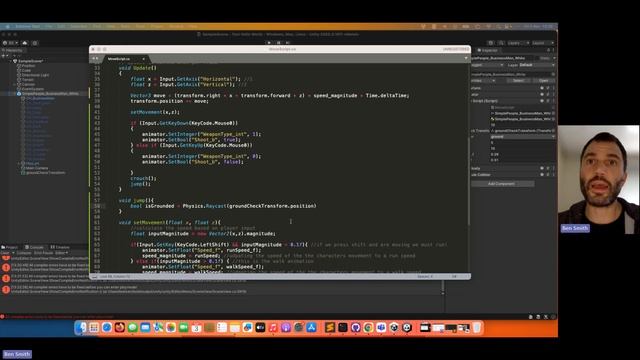This screenshot has width=640, height=360.
Task: Collapse the SimplePeople_BusinessMan_White tree arrow
Action: click(15, 93)
